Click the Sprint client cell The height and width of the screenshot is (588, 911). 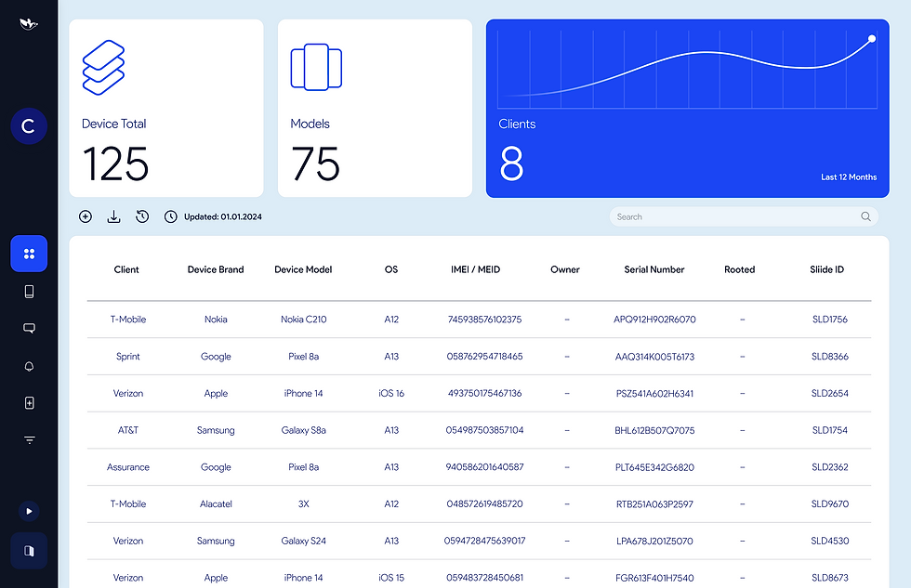click(128, 357)
